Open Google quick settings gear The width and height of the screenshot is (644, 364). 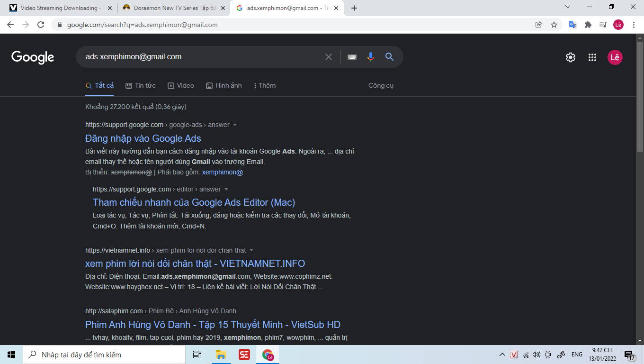571,57
